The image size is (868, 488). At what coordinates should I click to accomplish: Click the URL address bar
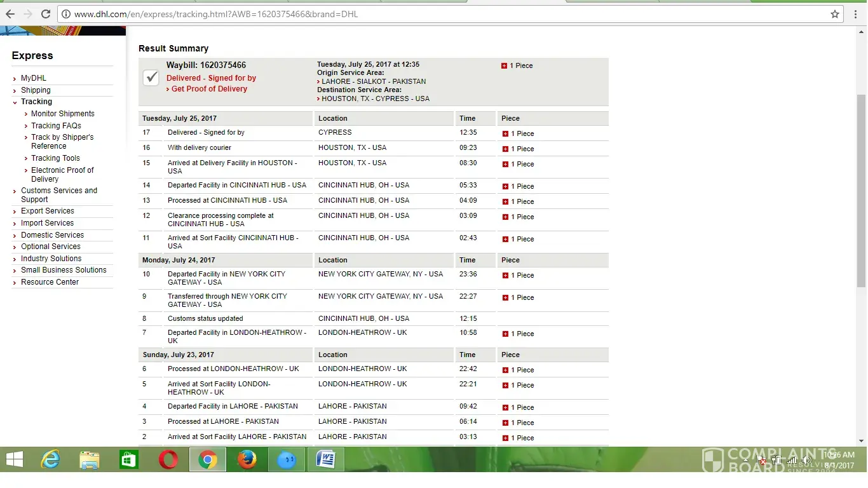tap(445, 14)
